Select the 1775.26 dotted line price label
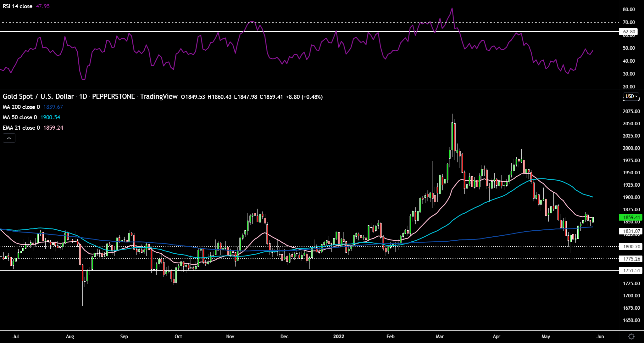644x343 pixels. coord(631,259)
